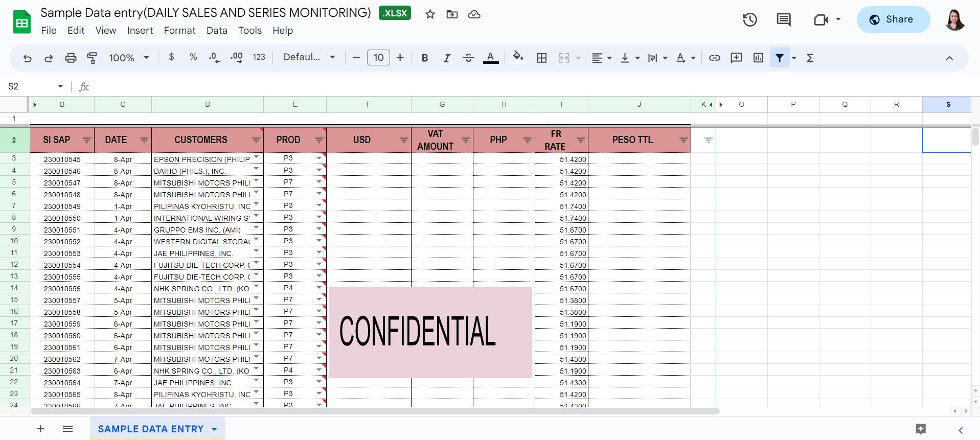Insert link using chain icon
This screenshot has width=980, height=440.
click(715, 58)
